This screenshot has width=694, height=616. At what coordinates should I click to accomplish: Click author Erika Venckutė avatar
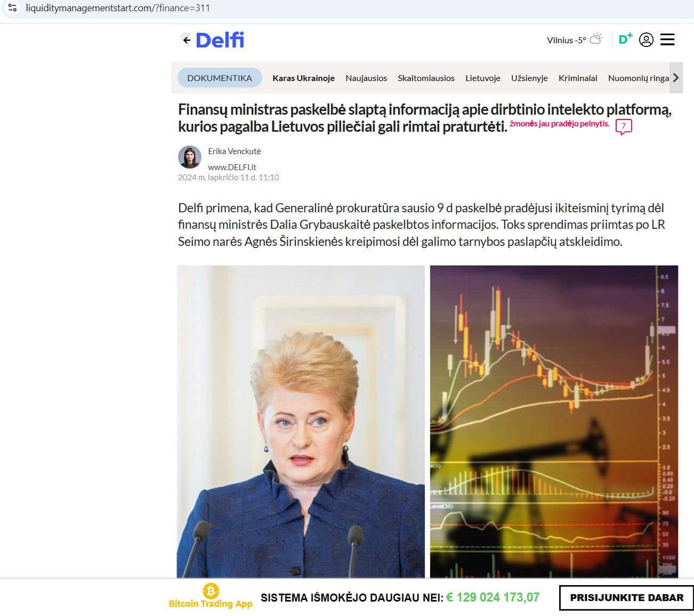pos(189,157)
